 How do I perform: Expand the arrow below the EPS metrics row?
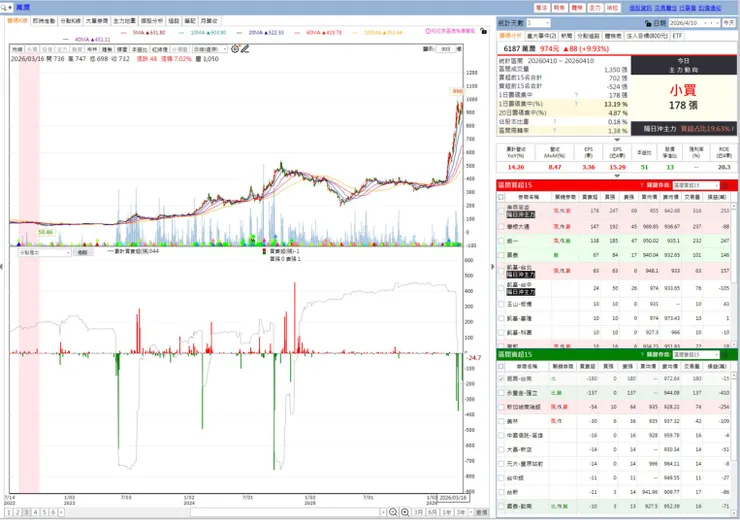(617, 176)
